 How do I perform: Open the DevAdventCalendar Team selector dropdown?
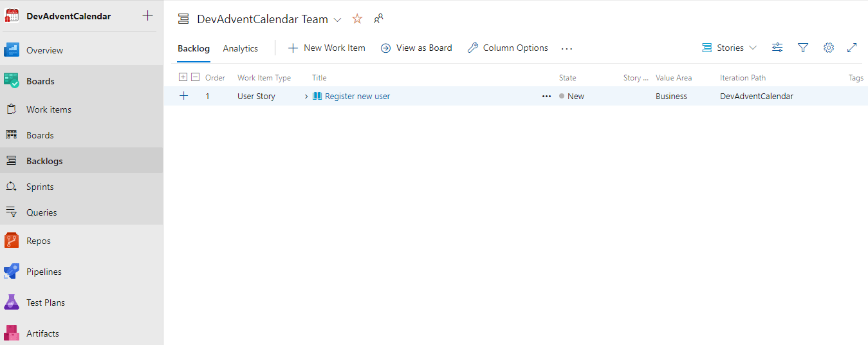click(x=338, y=20)
